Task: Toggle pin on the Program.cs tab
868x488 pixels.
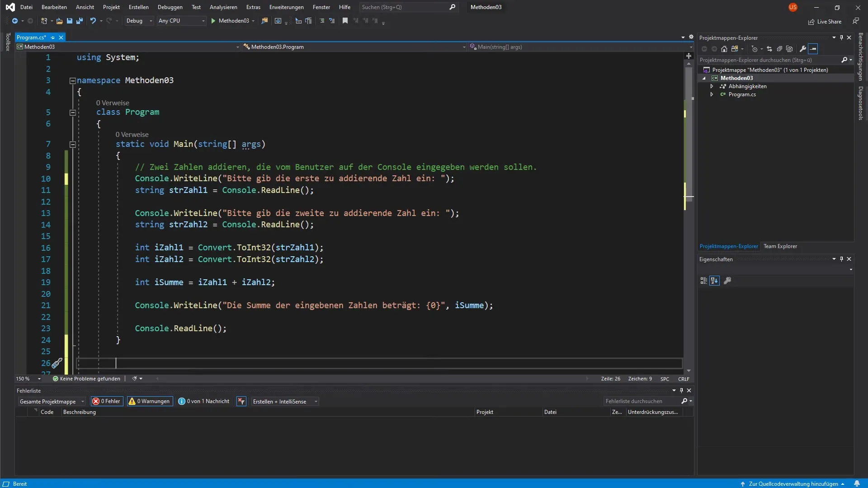Action: coord(53,38)
